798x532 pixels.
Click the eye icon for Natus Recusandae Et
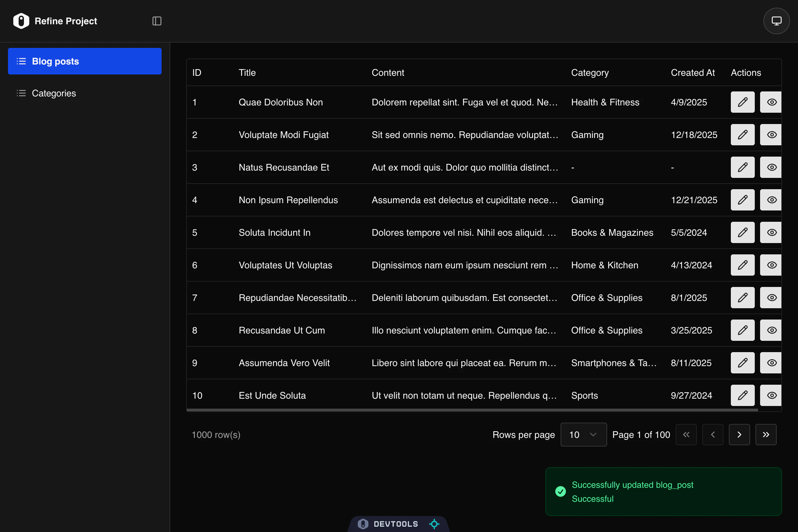click(771, 167)
